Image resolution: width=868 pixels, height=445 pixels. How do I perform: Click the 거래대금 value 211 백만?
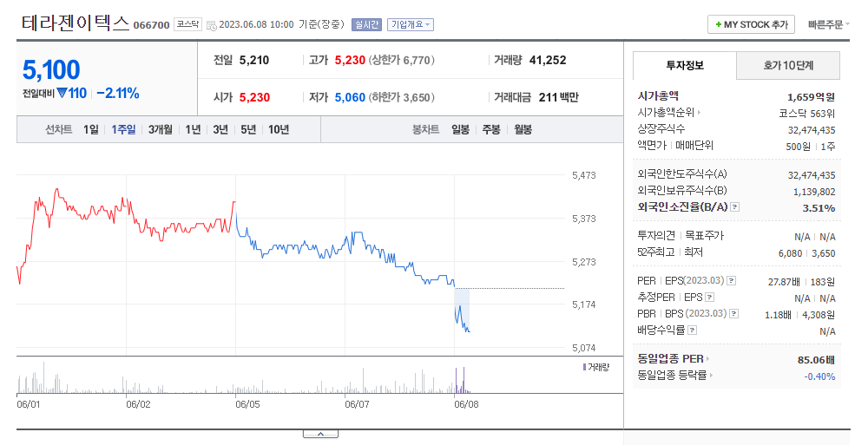[558, 97]
